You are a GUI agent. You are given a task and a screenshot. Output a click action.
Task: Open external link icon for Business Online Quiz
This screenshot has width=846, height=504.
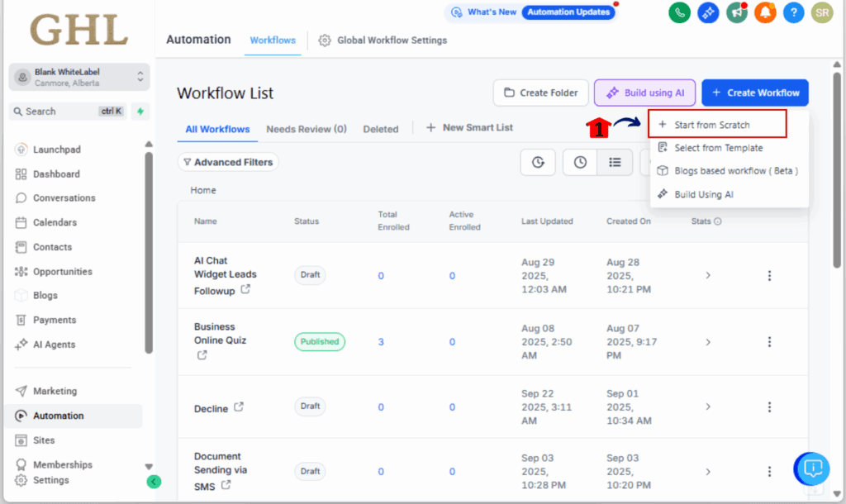[202, 355]
